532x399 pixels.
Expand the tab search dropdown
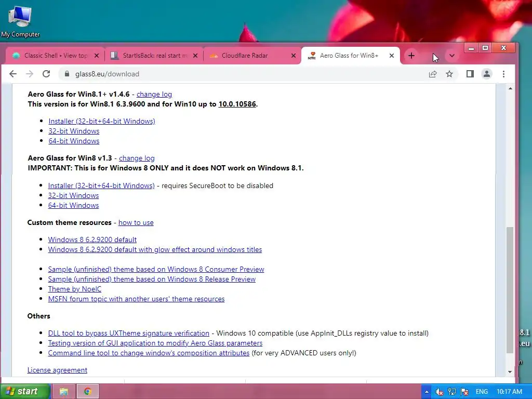(451, 56)
